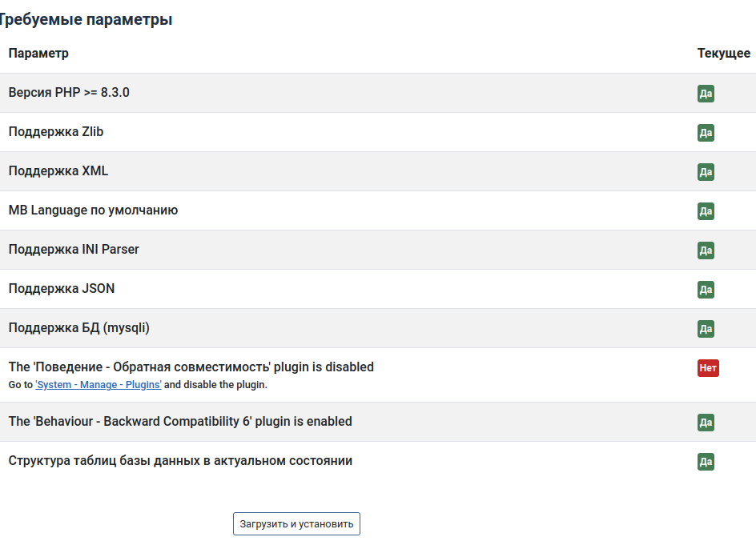756x541 pixels.
Task: Click the 'Требуемые параметры' heading
Action: (84, 19)
